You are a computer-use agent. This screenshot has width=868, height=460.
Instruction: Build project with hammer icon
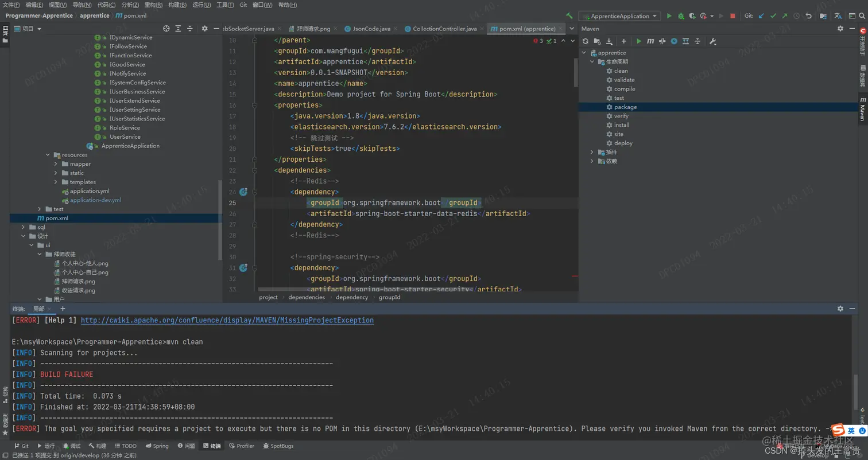click(x=569, y=16)
